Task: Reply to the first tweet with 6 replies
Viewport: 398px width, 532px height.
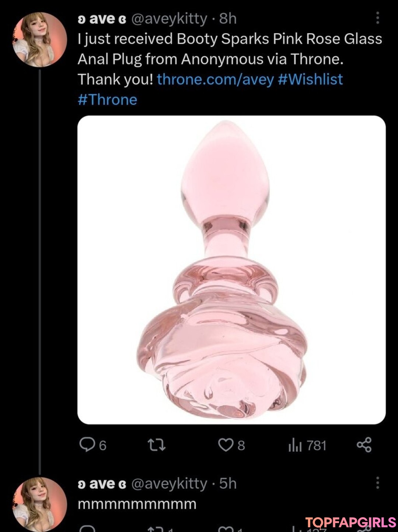Action: 87,445
